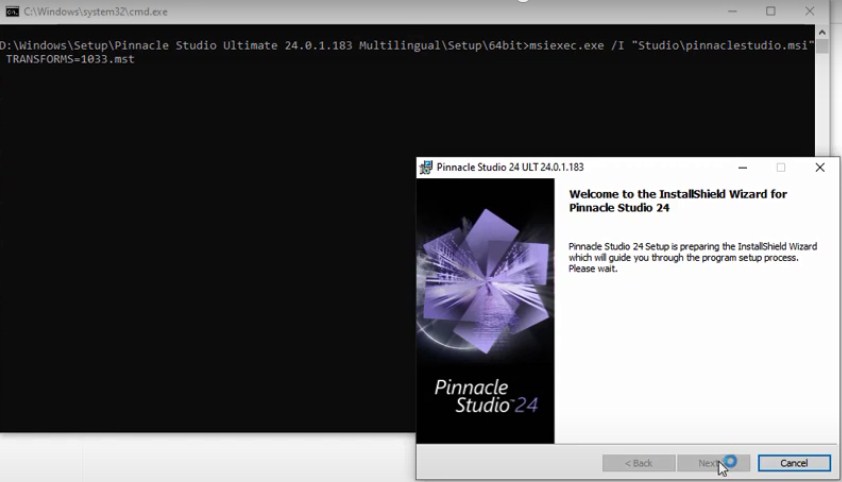
Task: Minimize the cmd.exe window
Action: pyautogui.click(x=732, y=11)
